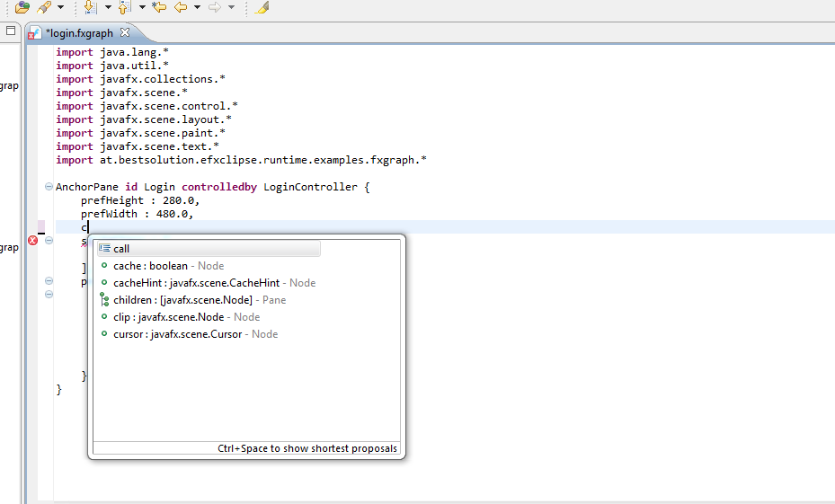Screen dimensions: 835x504
Task: Open the Forward history dropdown arrow
Action: pyautogui.click(x=231, y=7)
